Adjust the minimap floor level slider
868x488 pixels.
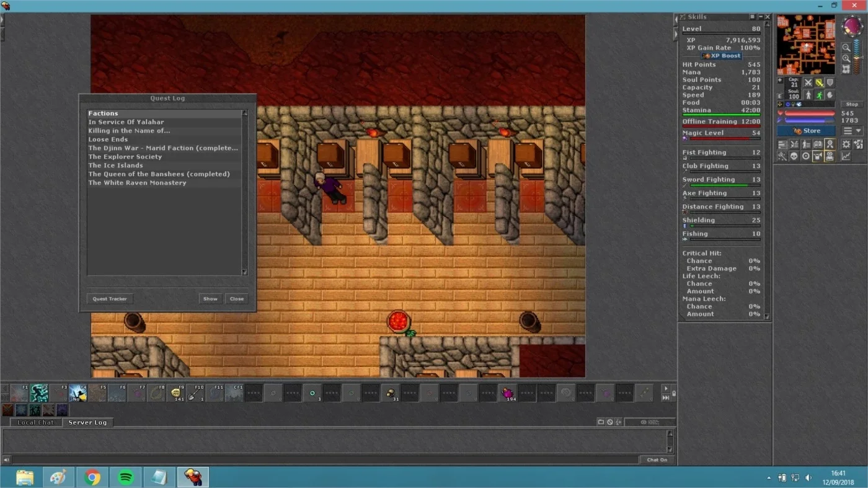(858, 56)
